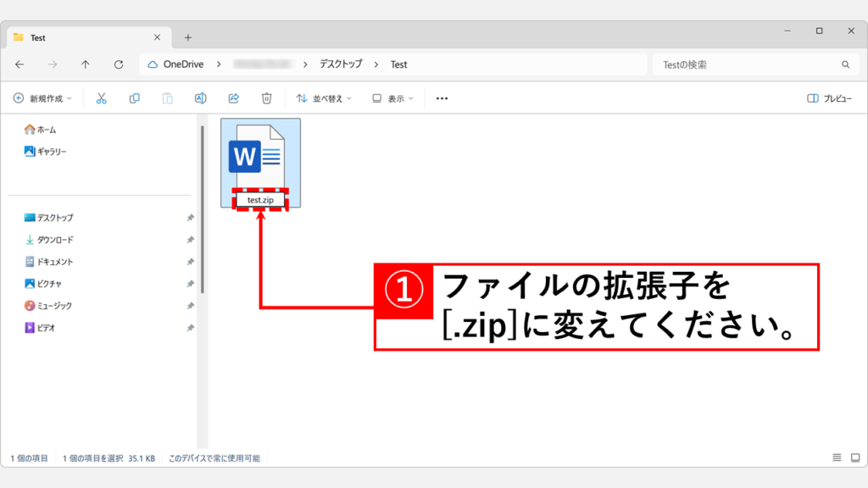Viewport: 868px width, 488px height.
Task: Open a new tab with plus button
Action: (x=188, y=37)
